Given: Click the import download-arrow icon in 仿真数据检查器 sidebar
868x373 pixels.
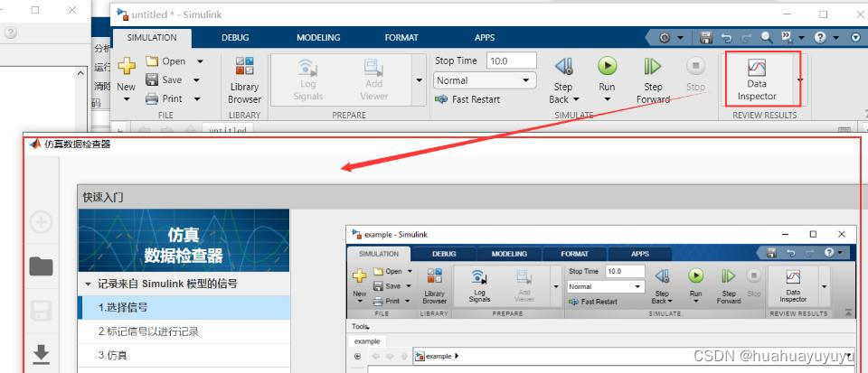Looking at the screenshot, I should [41, 354].
